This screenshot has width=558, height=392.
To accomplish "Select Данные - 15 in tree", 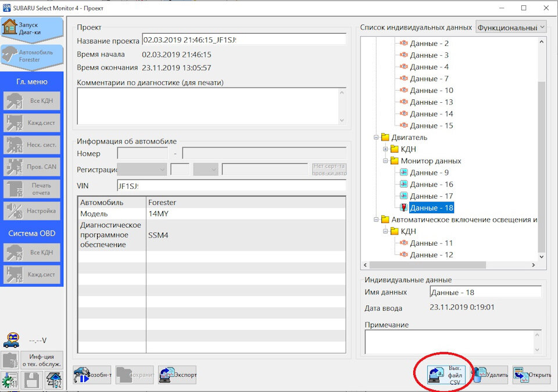I will (x=432, y=125).
